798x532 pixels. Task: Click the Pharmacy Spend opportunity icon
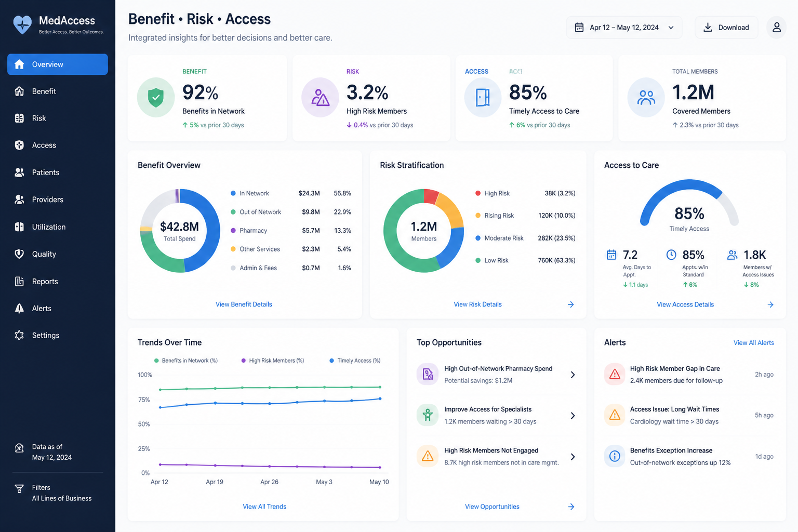[428, 374]
